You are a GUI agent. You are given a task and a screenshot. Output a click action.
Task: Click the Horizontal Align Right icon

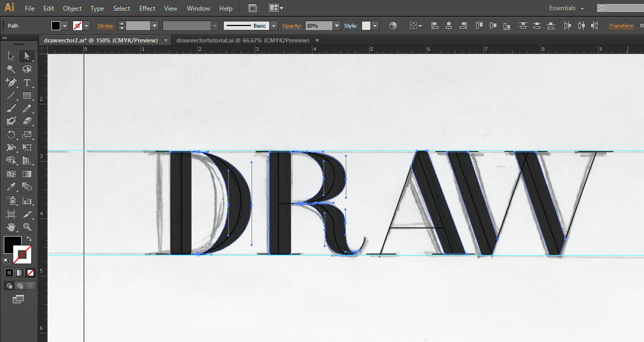[463, 25]
